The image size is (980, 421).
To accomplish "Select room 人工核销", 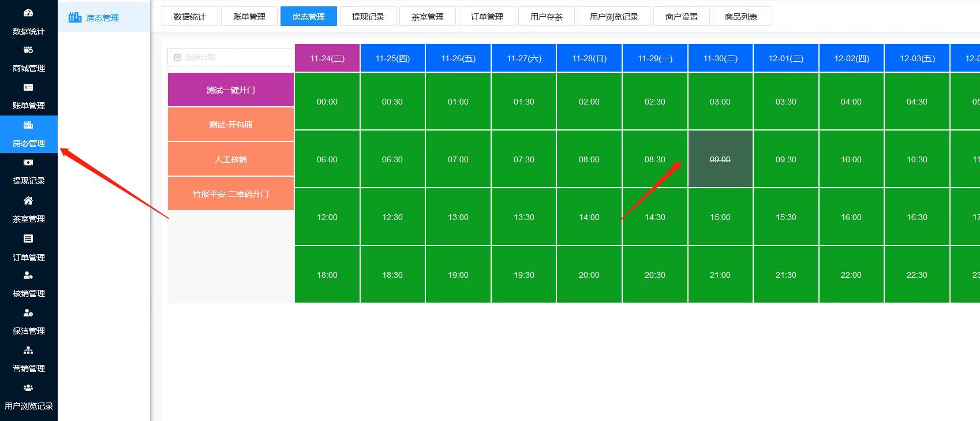I will pos(231,159).
